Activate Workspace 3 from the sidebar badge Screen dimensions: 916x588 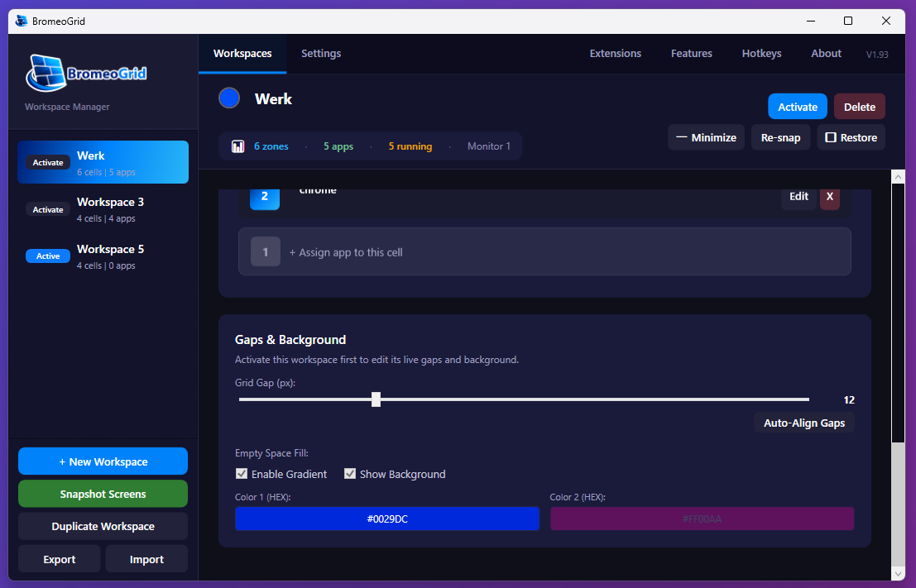pos(48,209)
